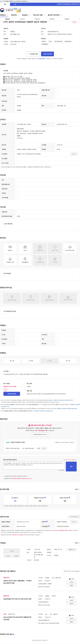This screenshot has height=644, width=80.
Task: Click the 건물 내부 경사로 facility icon
Action: pos(68,298)
